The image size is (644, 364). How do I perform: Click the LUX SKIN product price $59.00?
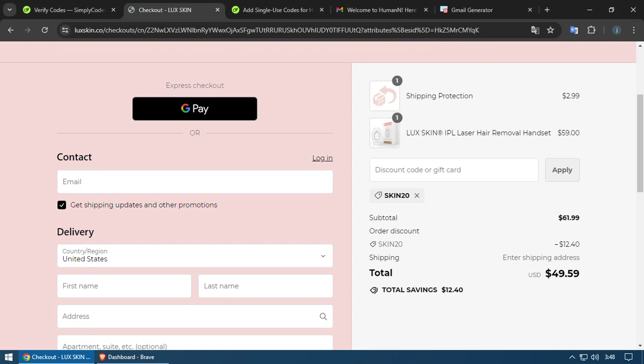coord(568,133)
